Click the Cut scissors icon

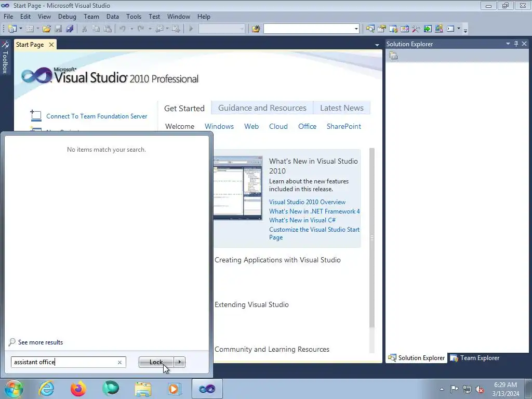(x=85, y=29)
